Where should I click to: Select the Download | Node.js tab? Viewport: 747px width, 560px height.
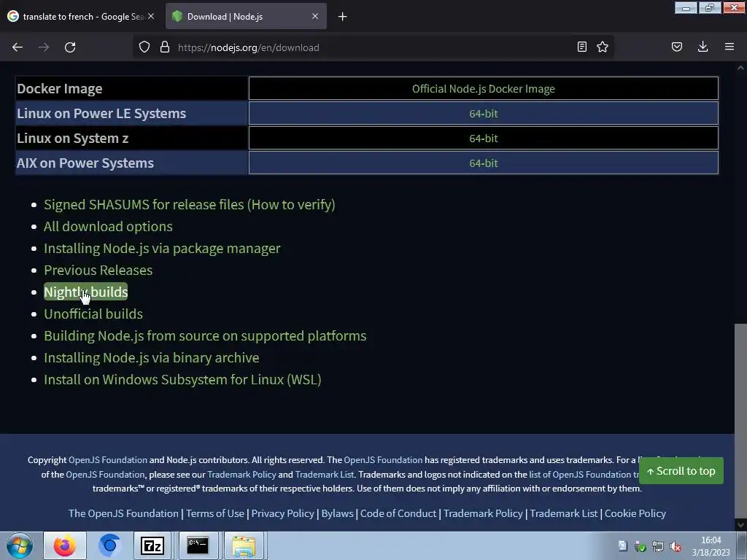(x=246, y=16)
